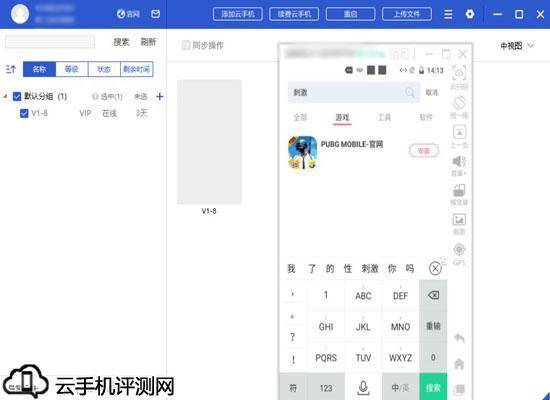Image resolution: width=550 pixels, height=400 pixels.
Task: Tap the backspace key on the keyboard
Action: click(433, 295)
